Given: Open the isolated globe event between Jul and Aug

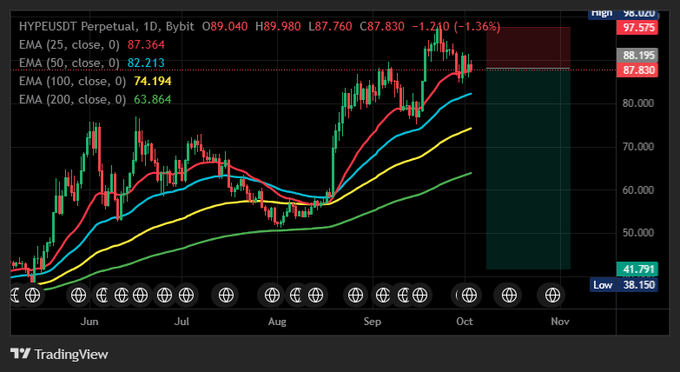Looking at the screenshot, I should point(226,295).
